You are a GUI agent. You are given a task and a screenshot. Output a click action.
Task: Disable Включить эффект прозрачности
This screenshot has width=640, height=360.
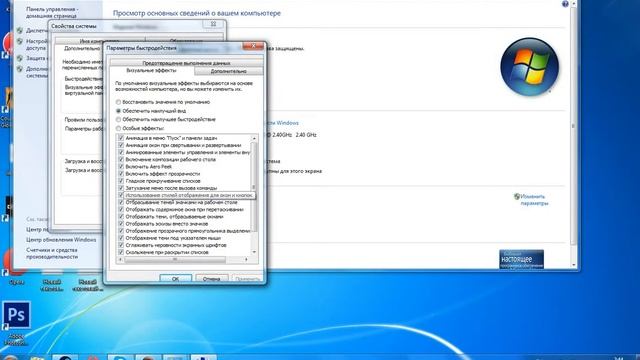tap(121, 174)
